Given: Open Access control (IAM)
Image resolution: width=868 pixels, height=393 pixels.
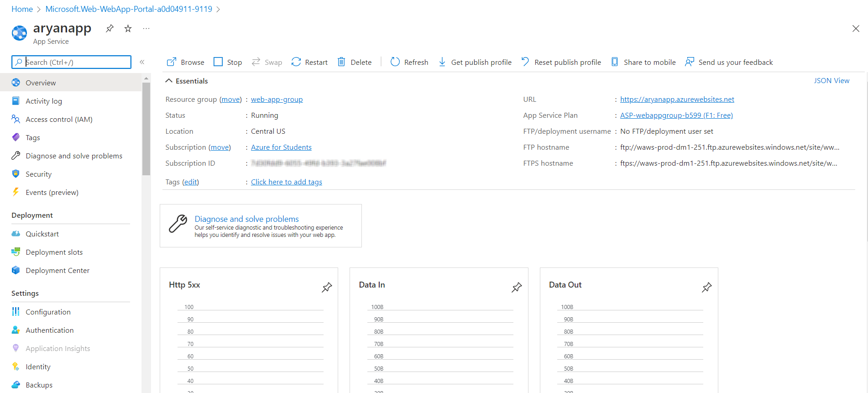Looking at the screenshot, I should (x=71, y=119).
